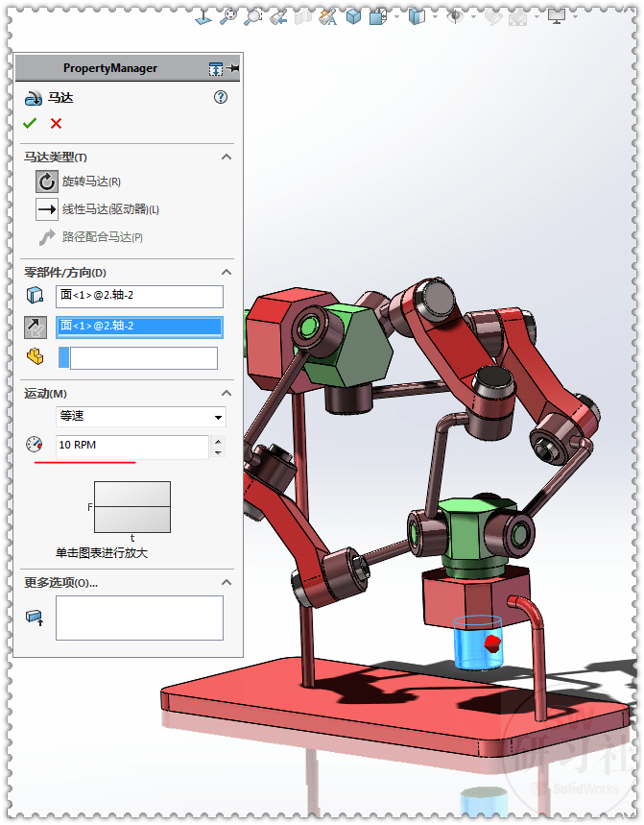Click Zoom to Fit magnifier icon
644x825 pixels.
228,16
